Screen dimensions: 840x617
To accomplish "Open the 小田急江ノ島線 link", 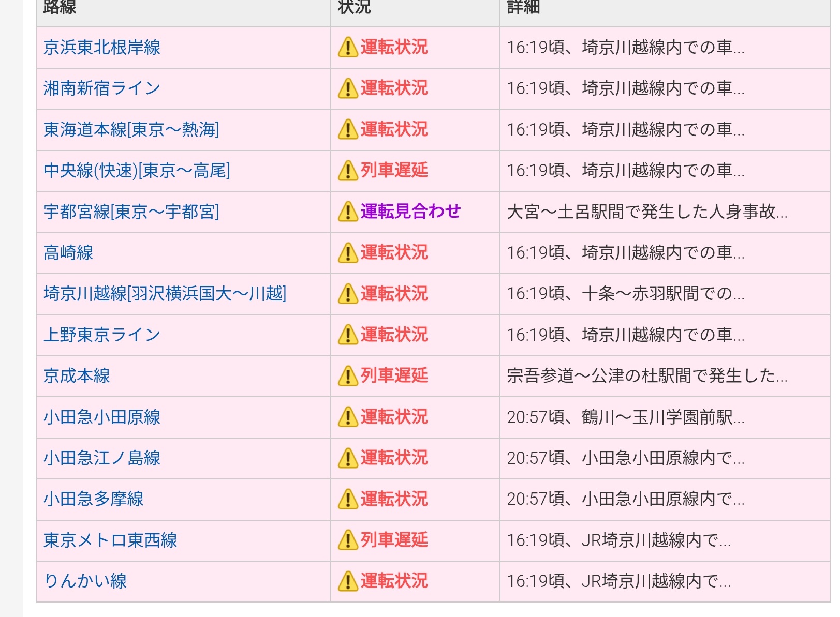I will tap(102, 458).
